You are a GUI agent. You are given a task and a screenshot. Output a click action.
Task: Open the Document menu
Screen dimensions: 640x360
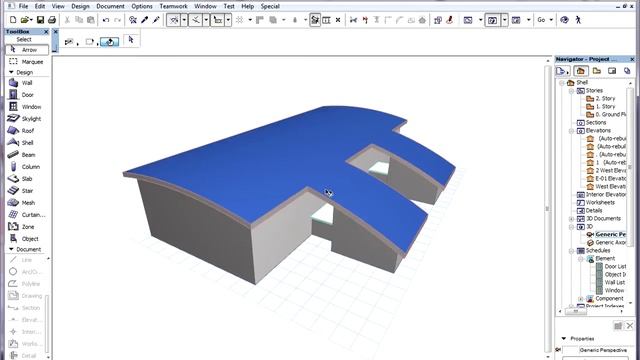click(111, 6)
